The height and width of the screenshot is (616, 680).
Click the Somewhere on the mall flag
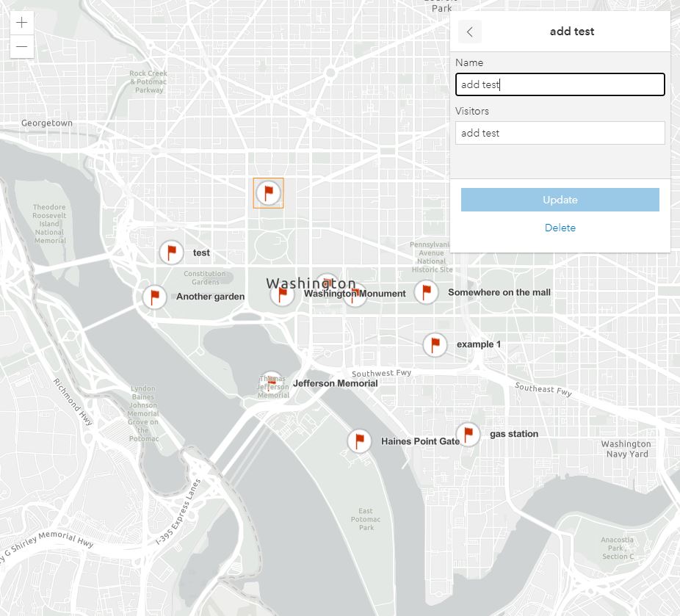pos(426,292)
